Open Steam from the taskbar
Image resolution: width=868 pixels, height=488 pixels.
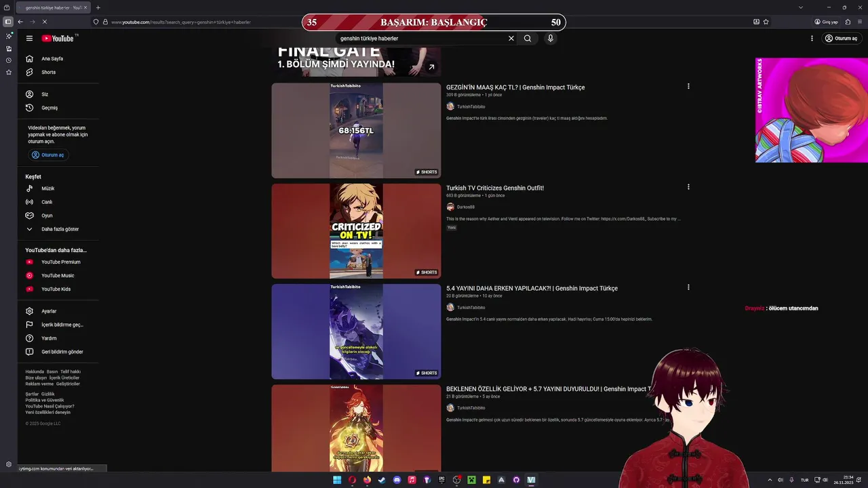click(382, 480)
